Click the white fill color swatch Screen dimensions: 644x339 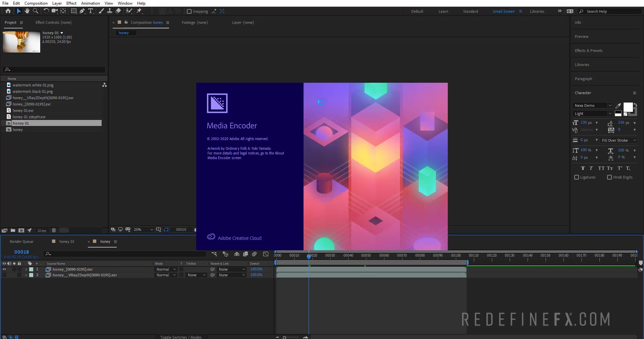pos(628,107)
